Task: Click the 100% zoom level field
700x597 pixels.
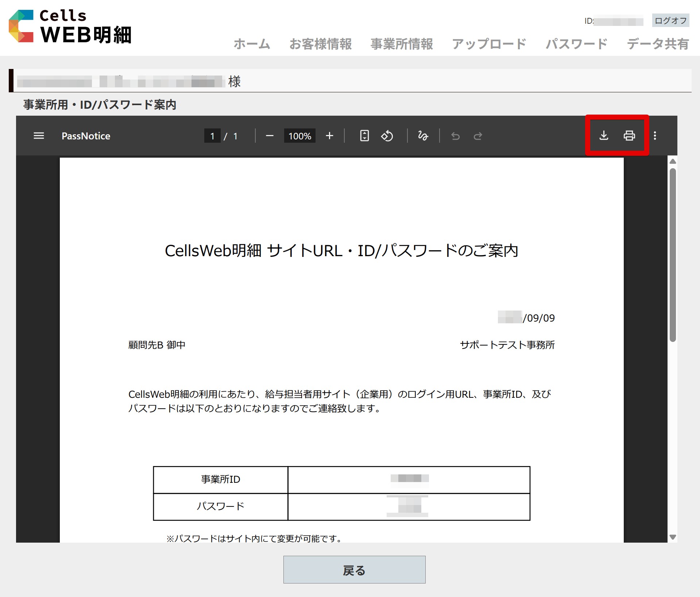Action: (x=299, y=136)
